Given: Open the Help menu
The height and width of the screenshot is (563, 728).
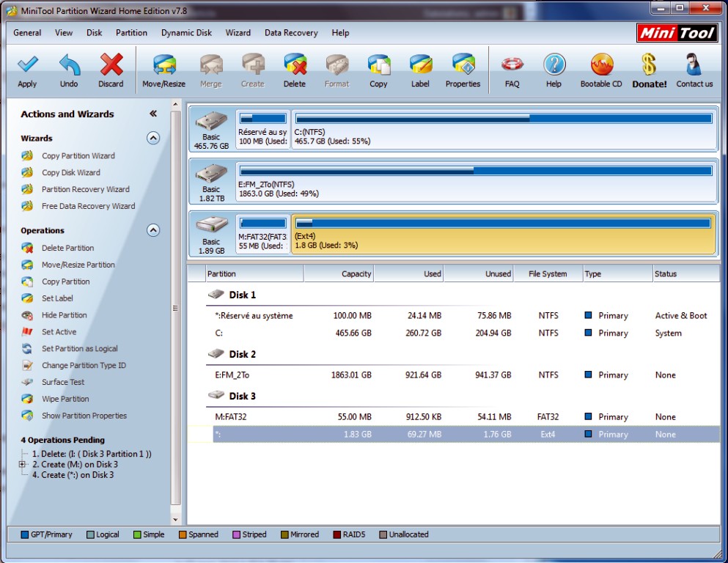Looking at the screenshot, I should click(340, 33).
